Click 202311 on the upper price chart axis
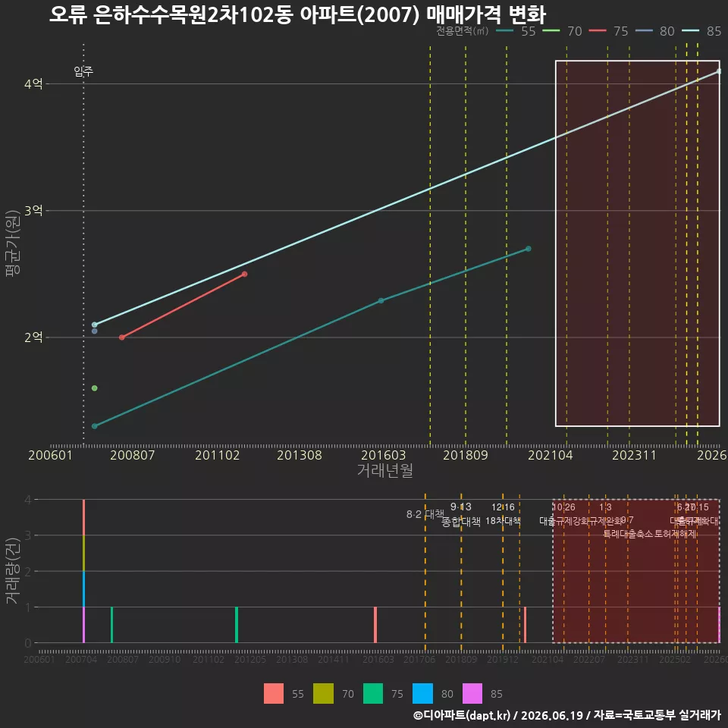Screen dimensions: 728x728 tap(634, 455)
